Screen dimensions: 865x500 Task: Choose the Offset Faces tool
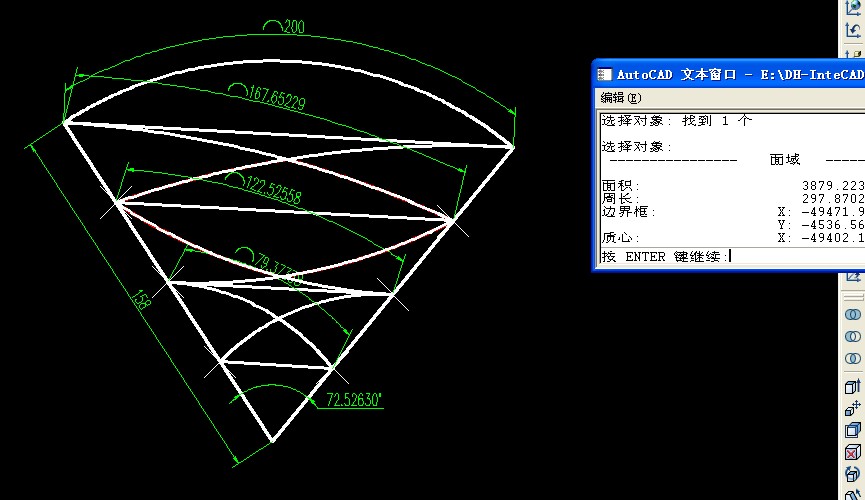pyautogui.click(x=852, y=430)
